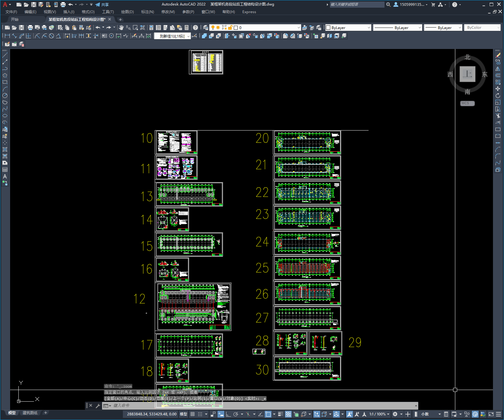Toggle ortho mode in status bar
504x420 pixels.
tap(228, 414)
